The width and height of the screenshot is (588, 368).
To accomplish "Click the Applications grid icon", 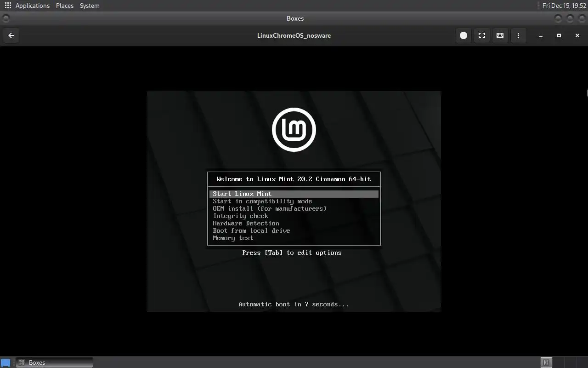I will pos(8,6).
